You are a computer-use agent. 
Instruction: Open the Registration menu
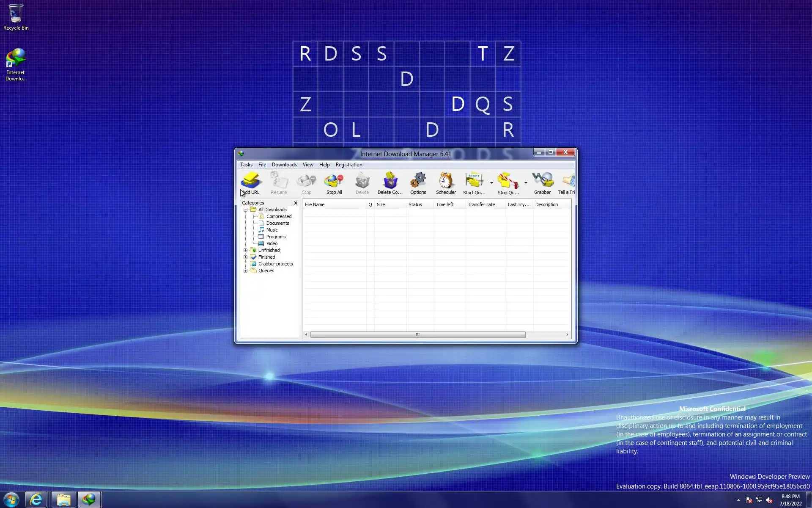coord(348,165)
